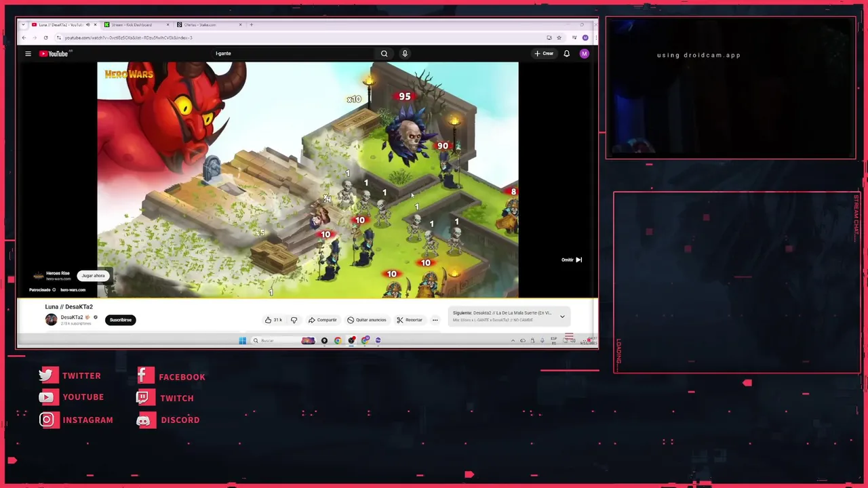Click Suscribirse button

point(121,320)
